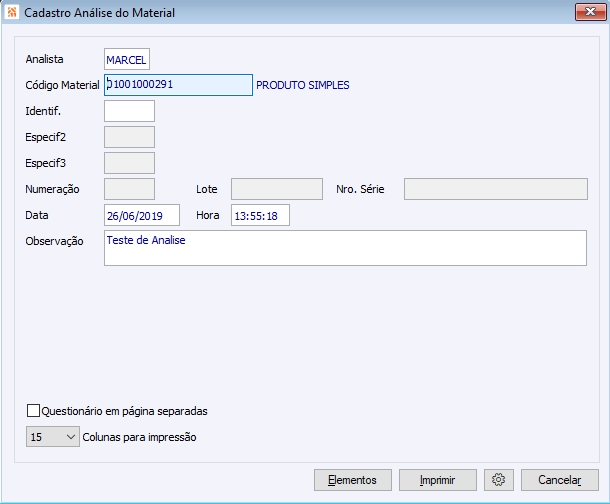610x504 pixels.
Task: Open the Colunas para impressão dropdown
Action: (x=53, y=436)
